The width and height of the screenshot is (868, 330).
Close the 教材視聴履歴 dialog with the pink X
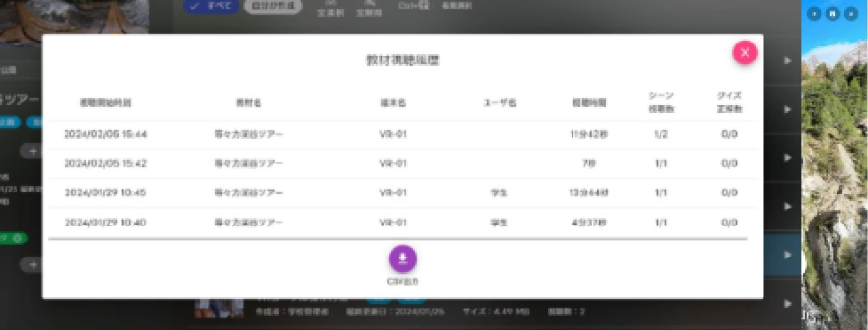pyautogui.click(x=745, y=52)
